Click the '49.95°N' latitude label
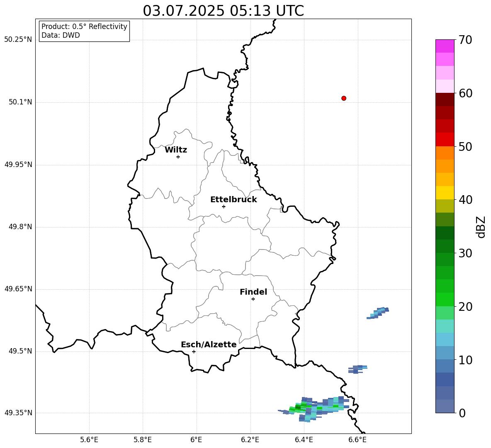The height and width of the screenshot is (448, 491). point(18,165)
